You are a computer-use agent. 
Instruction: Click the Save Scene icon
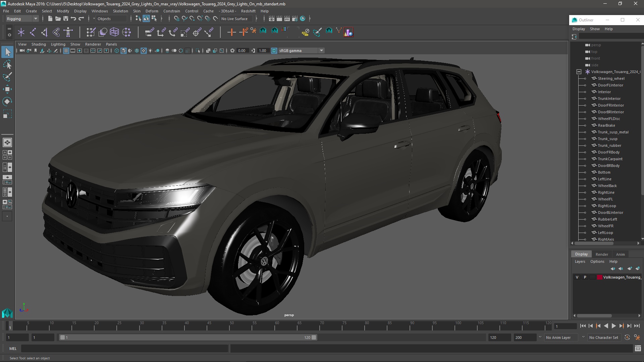click(x=66, y=19)
